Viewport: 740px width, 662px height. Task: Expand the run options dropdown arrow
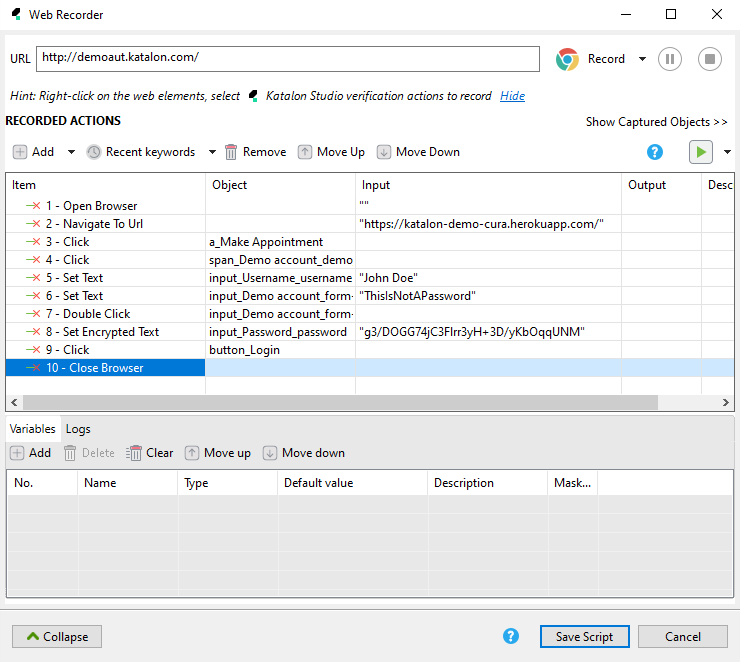click(x=727, y=152)
